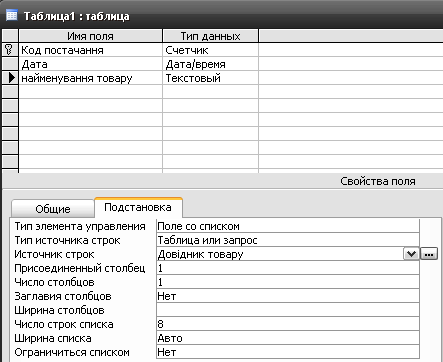Click the current-row arrow selector beside найменування товару
This screenshot has height=362, width=443.
pyautogui.click(x=10, y=78)
